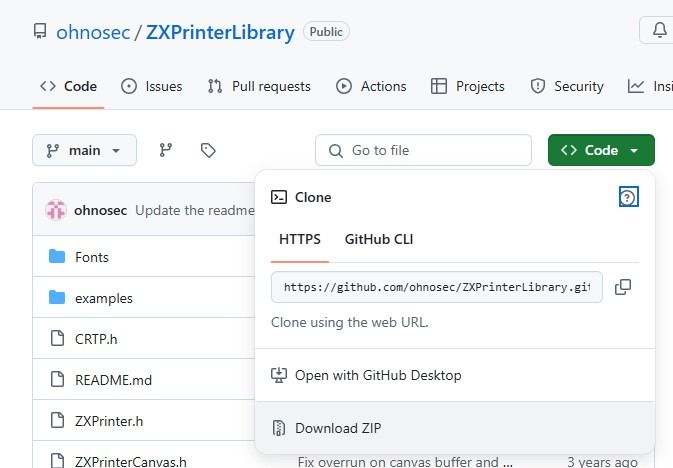Screen dimensions: 673x468
Task: Select the GitHub CLI clone tab
Action: coord(379,239)
